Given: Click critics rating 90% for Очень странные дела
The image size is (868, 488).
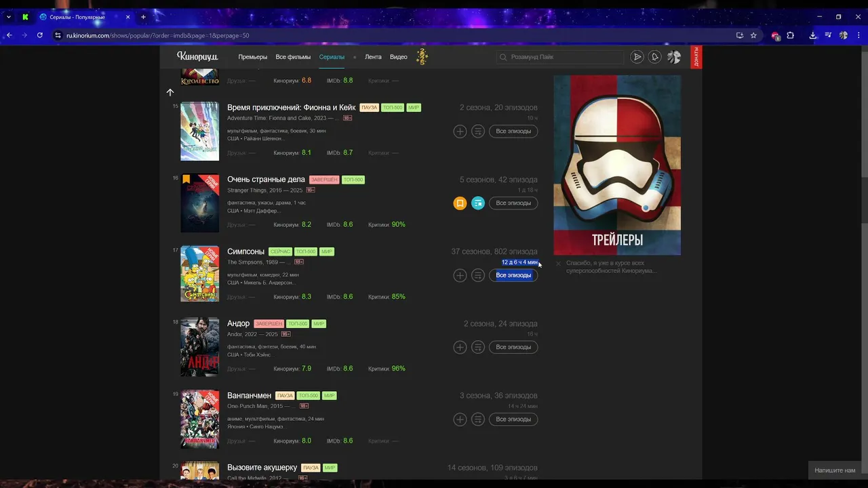Looking at the screenshot, I should coord(398,224).
